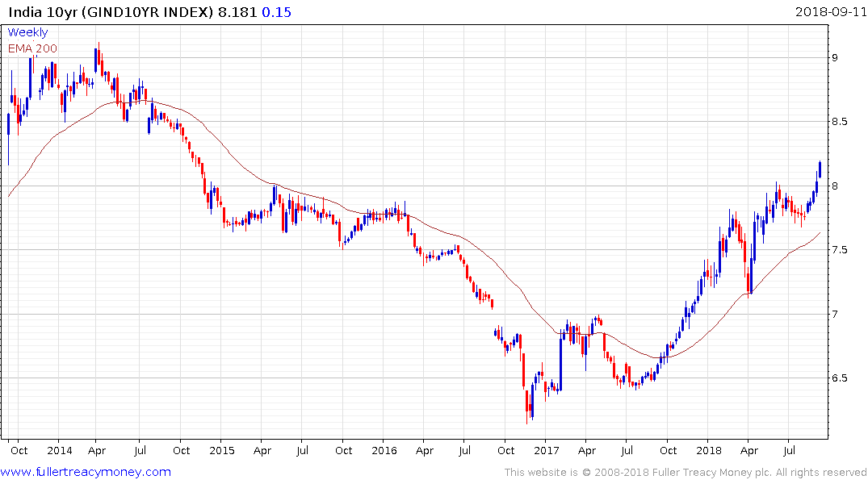
Task: Click the chart title India 10yr
Action: [x=43, y=12]
